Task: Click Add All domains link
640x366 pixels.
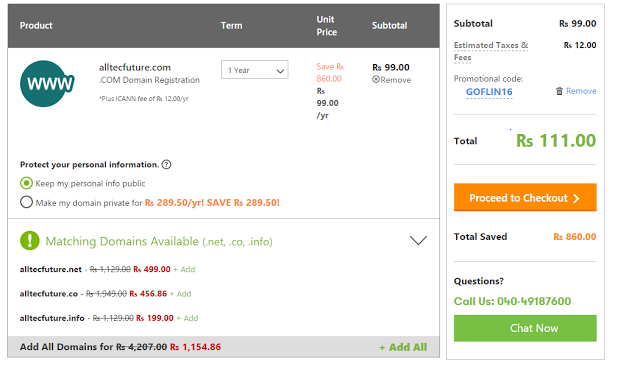Action: coord(403,347)
